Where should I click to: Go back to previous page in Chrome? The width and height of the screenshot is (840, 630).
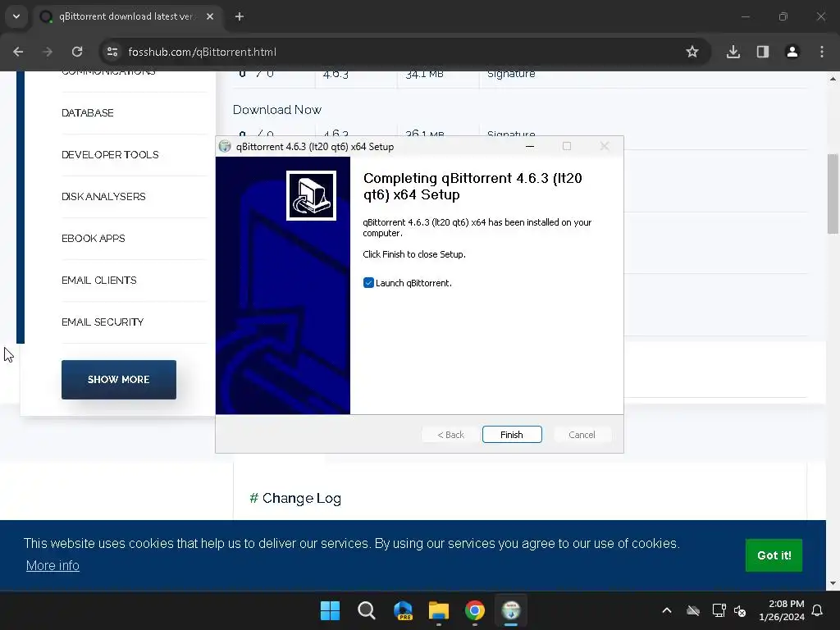pyautogui.click(x=18, y=52)
